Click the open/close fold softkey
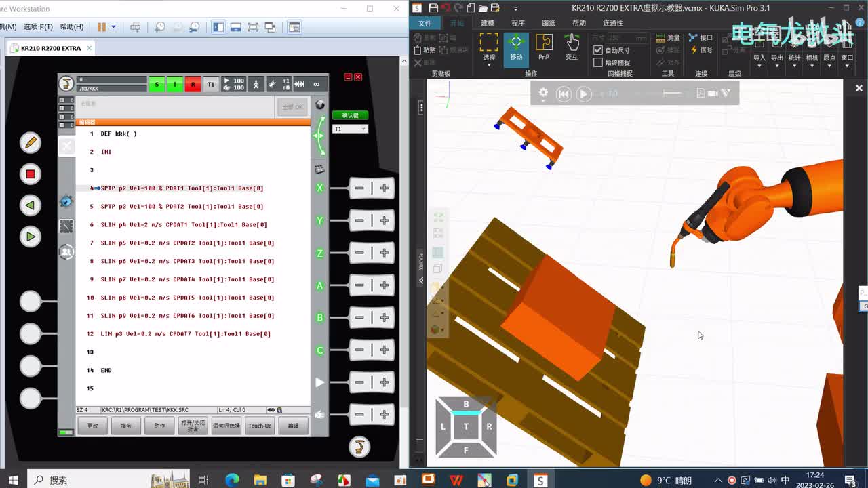The image size is (868, 488). (x=193, y=426)
